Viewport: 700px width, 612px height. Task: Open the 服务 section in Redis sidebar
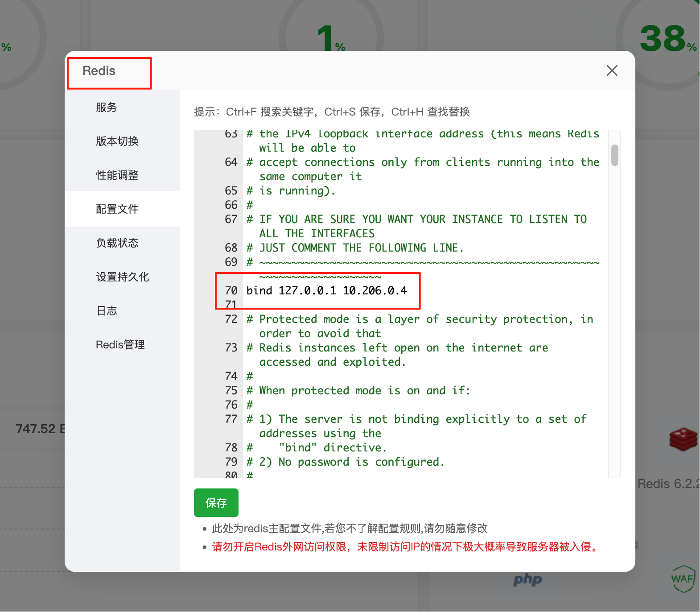(106, 108)
